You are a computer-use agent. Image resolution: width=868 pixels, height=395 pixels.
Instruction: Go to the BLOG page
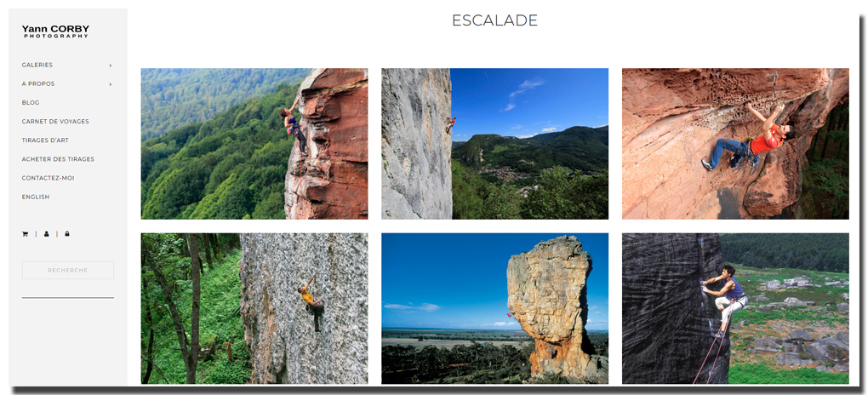click(31, 102)
